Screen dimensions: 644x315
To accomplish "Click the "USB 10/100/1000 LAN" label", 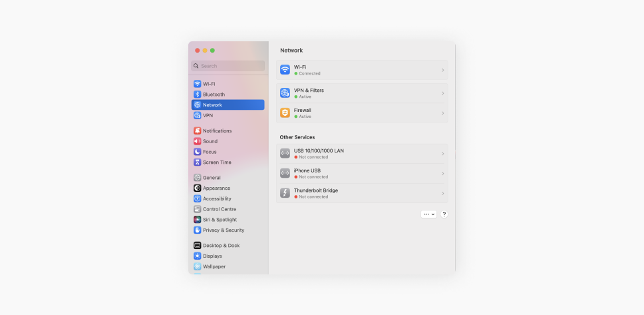I will pos(319,151).
